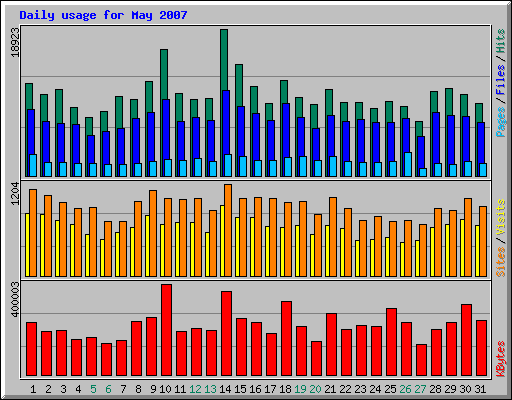Select day label 10 on the x-axis
Screen dimensions: 512x400
coord(165,389)
